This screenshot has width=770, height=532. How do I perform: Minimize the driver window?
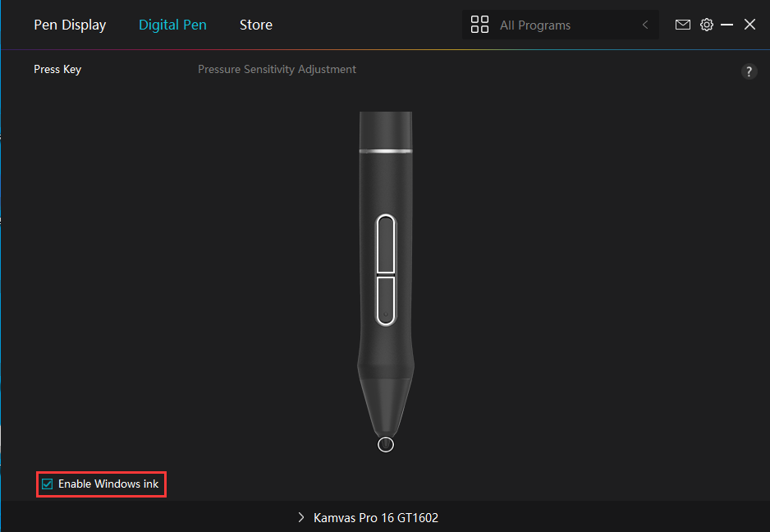pyautogui.click(x=726, y=25)
